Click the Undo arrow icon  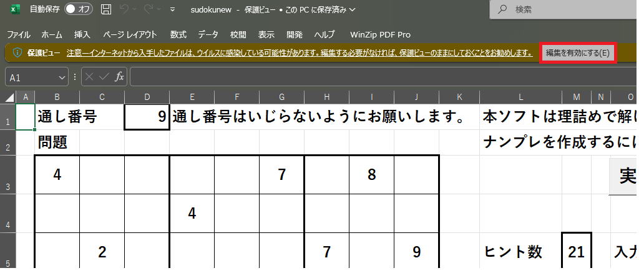124,9
